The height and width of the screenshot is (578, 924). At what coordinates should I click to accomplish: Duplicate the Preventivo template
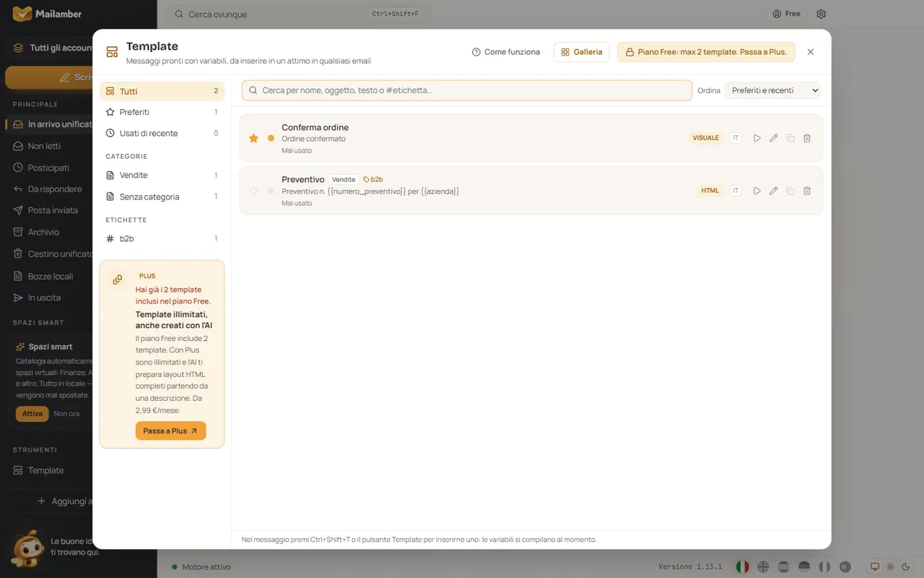pos(790,191)
